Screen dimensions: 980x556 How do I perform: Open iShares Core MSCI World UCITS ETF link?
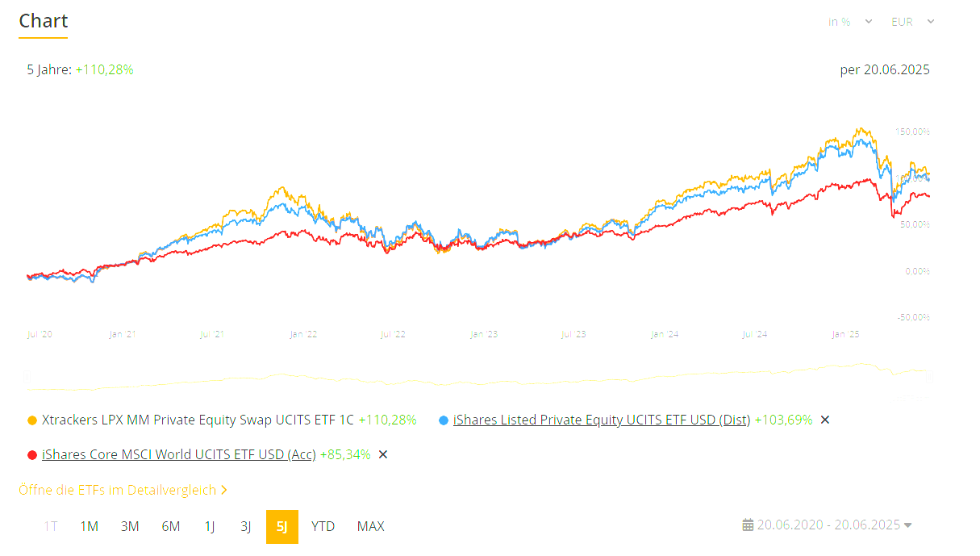(x=178, y=454)
